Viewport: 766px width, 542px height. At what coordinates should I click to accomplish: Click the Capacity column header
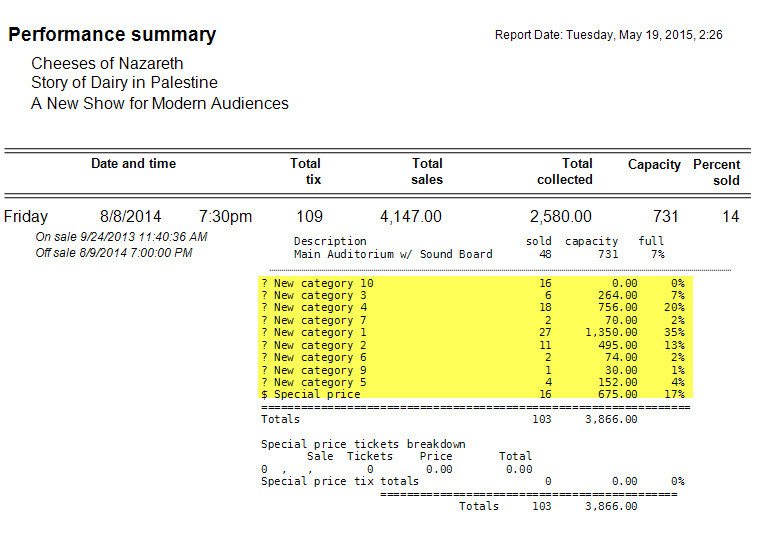click(654, 165)
